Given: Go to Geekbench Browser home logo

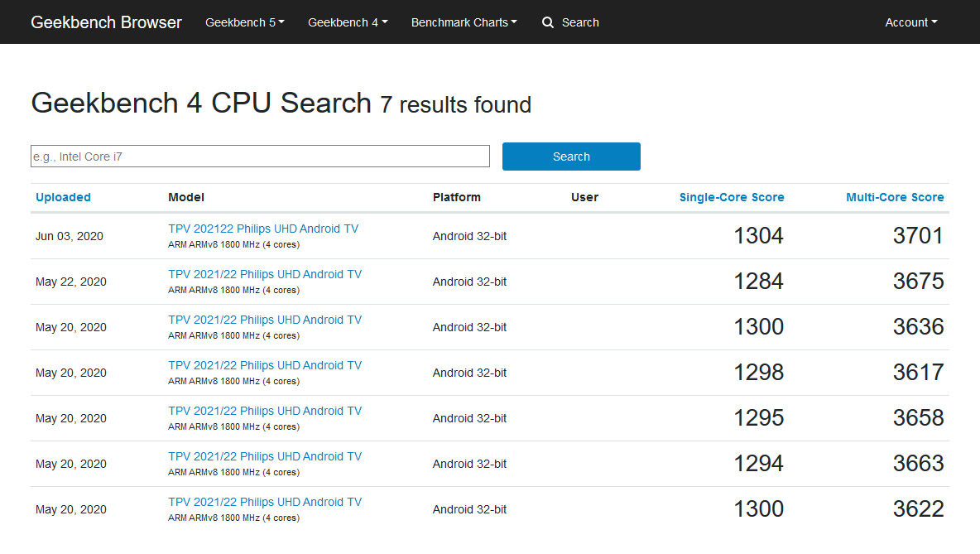Looking at the screenshot, I should (x=106, y=22).
